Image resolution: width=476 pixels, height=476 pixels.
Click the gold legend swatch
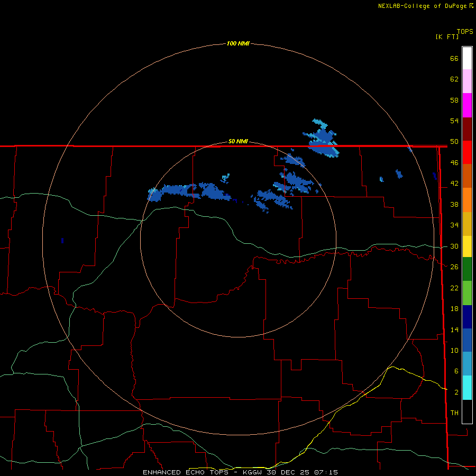(467, 224)
